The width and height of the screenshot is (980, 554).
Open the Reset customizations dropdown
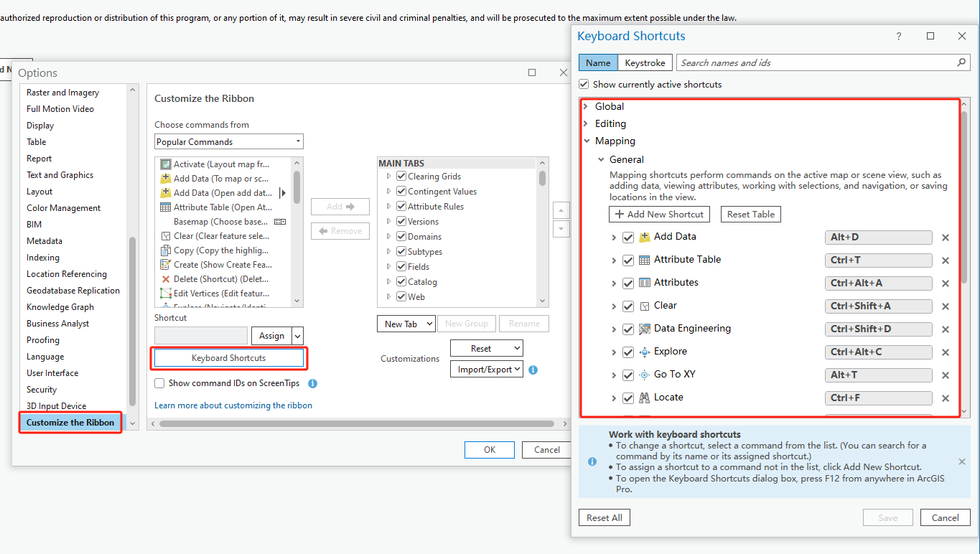click(x=487, y=348)
